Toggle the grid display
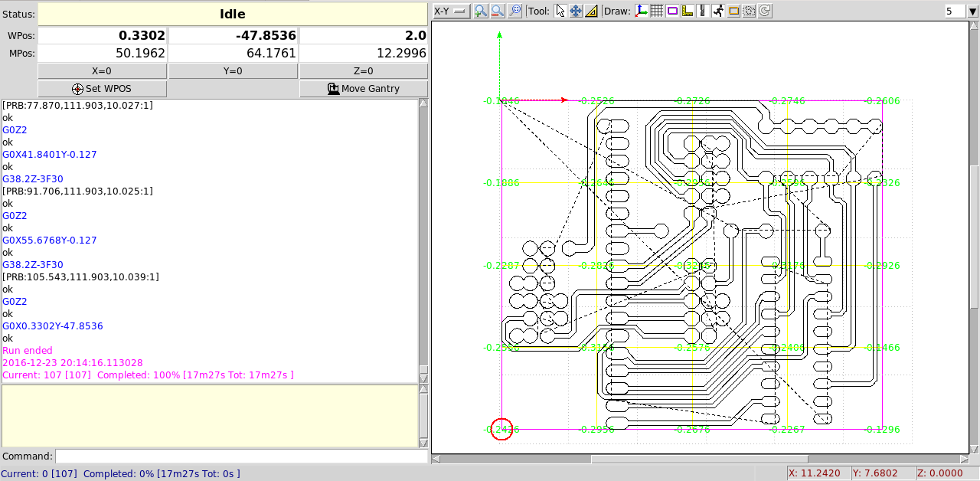980x481 pixels. coord(656,11)
